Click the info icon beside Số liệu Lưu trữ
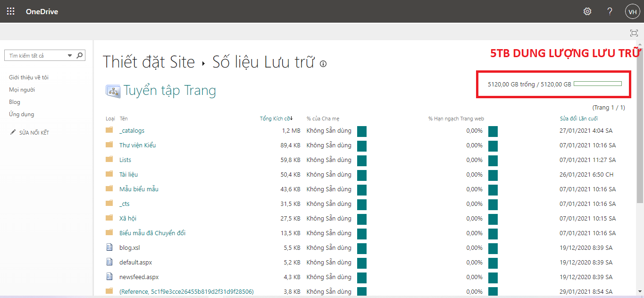 point(323,64)
